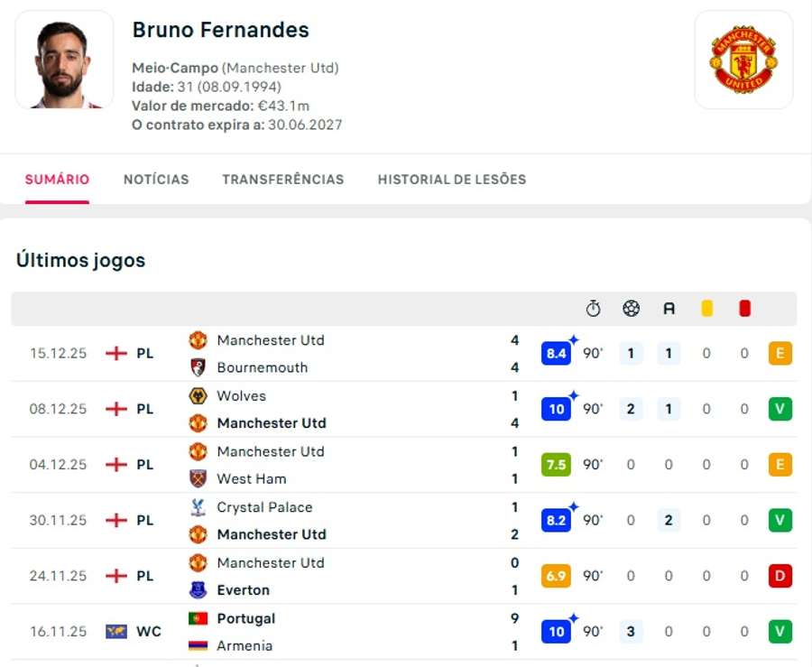Click the Portugal flag icon
This screenshot has width=812, height=667.
tap(199, 618)
